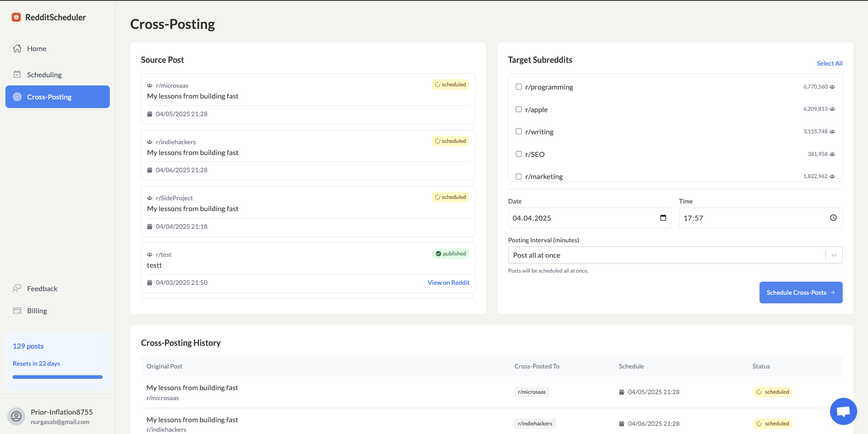The image size is (868, 434).
Task: Open Billing in the sidebar
Action: point(57,311)
